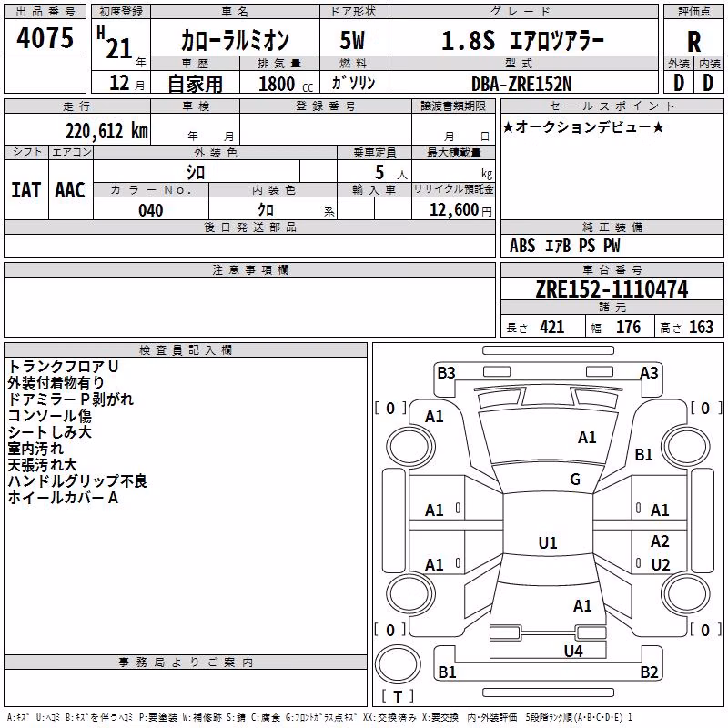Click the mileage 220,612 km
The width and height of the screenshot is (728, 728).
point(106,131)
